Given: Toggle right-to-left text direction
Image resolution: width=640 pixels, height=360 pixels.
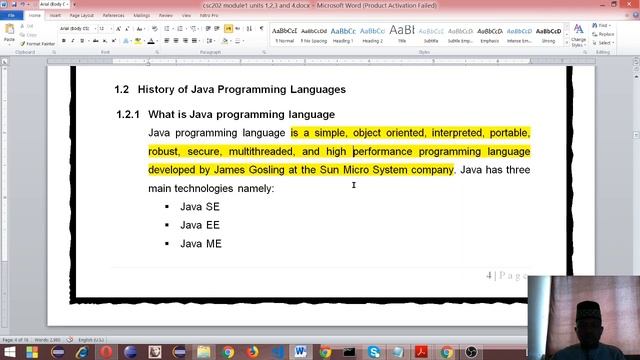Looking at the screenshot, I should point(238,29).
